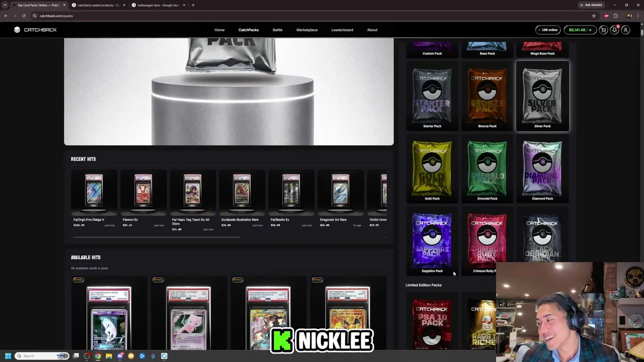Open OBS Studio from the taskbar
Viewport: 644px width, 362px height.
(x=87, y=356)
